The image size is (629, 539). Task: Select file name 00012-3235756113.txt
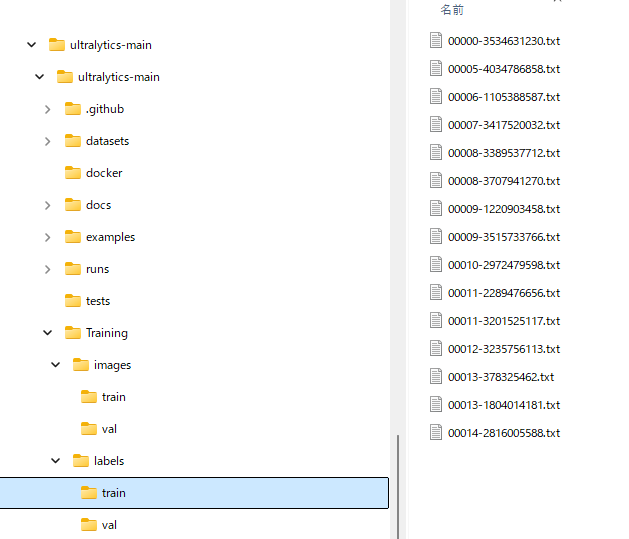pos(504,349)
